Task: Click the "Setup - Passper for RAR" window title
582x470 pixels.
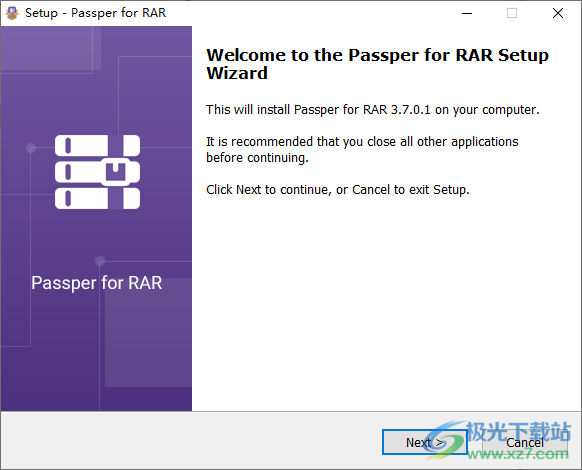Action: (95, 13)
